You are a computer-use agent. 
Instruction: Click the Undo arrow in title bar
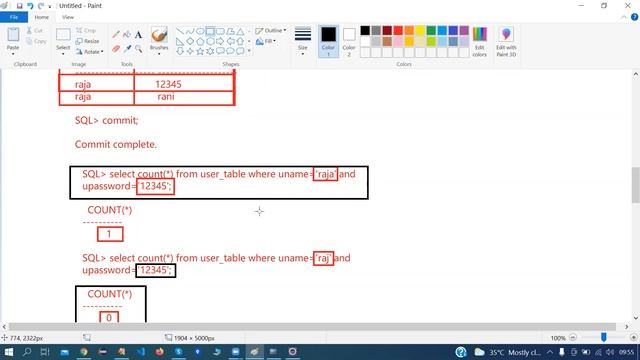30,6
